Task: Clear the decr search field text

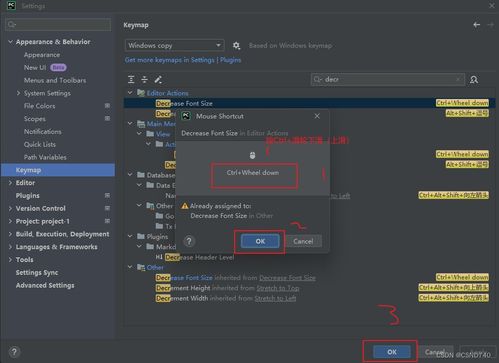Action: pos(458,79)
